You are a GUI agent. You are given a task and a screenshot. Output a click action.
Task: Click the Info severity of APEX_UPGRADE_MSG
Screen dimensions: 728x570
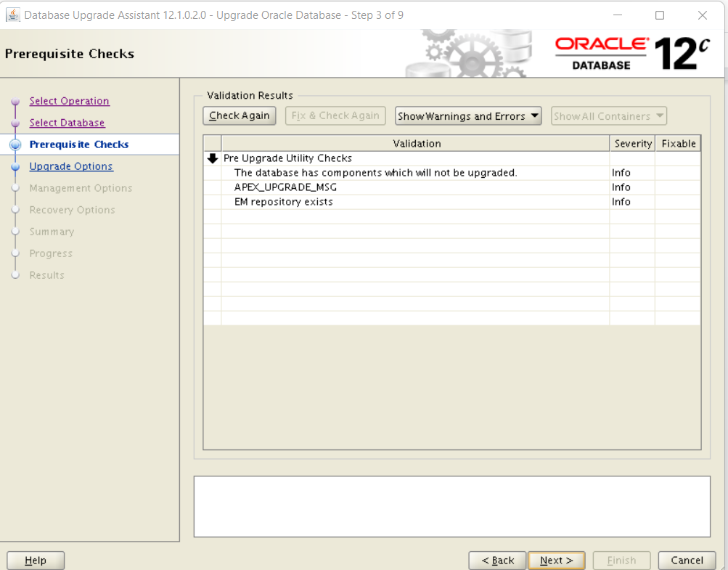point(621,187)
